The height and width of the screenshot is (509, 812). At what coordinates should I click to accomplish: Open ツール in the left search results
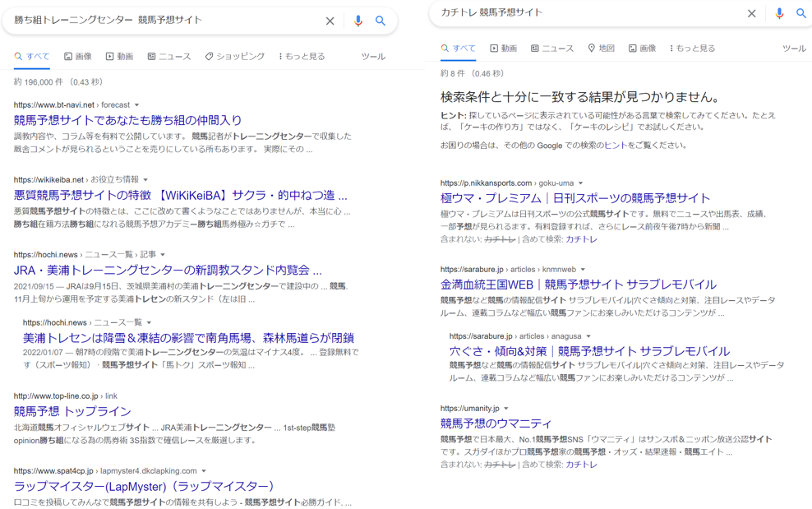click(x=373, y=57)
